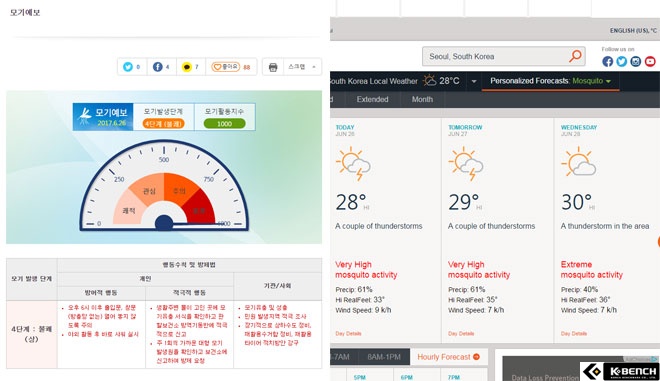
Task: Open the weather site's Facebook follow icon
Action: [x=607, y=61]
